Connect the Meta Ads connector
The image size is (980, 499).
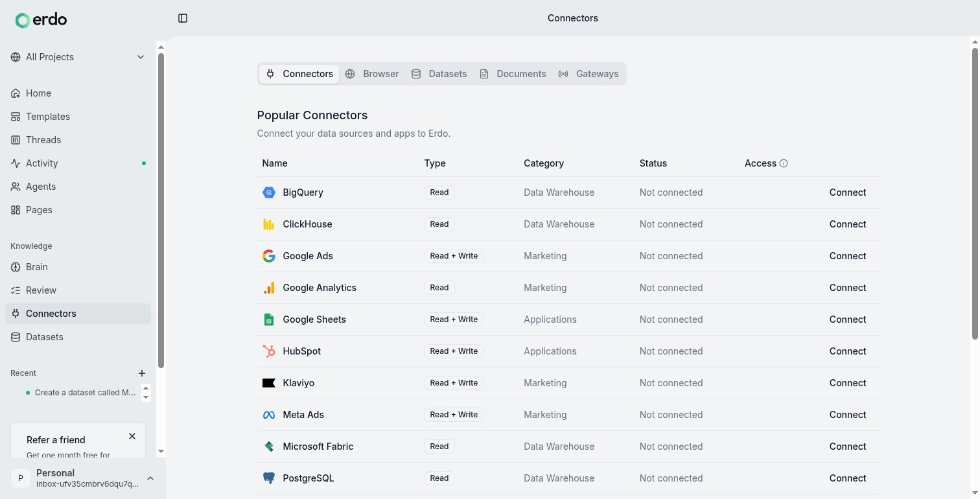[848, 415]
